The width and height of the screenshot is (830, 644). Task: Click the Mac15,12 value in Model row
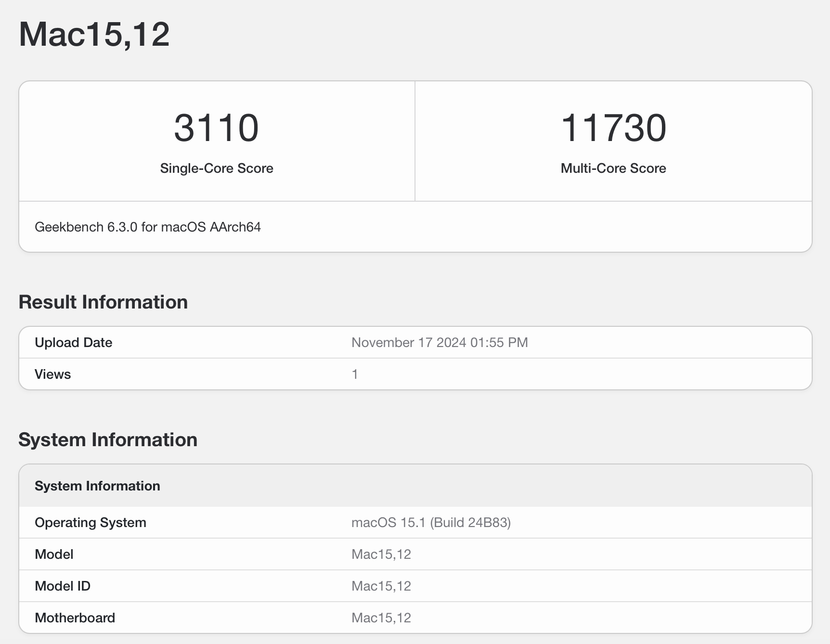pyautogui.click(x=381, y=554)
